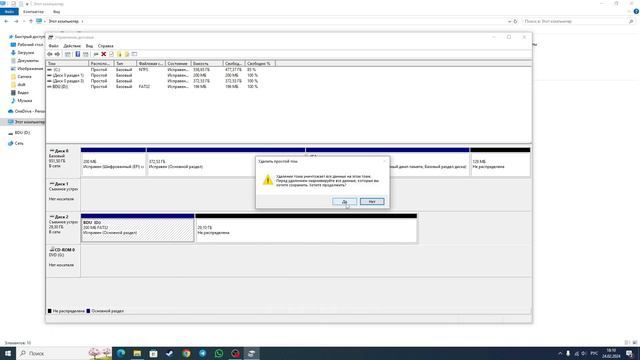Viewport: 640px width, 360px height.
Task: Click the blue Основной раздел legend swatch
Action: (x=88, y=311)
